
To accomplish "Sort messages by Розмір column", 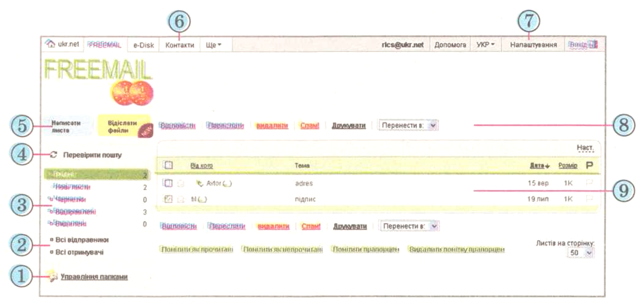I will tap(568, 166).
